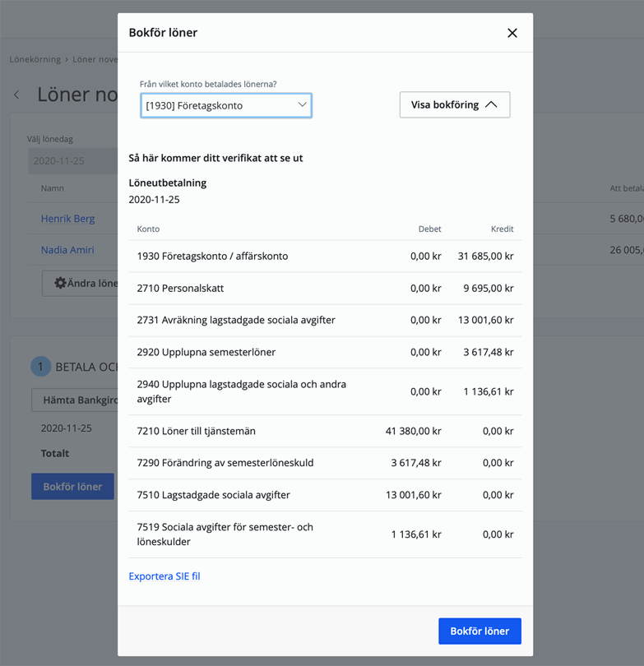Click the Konto column header
This screenshot has height=666, width=644.
point(148,229)
